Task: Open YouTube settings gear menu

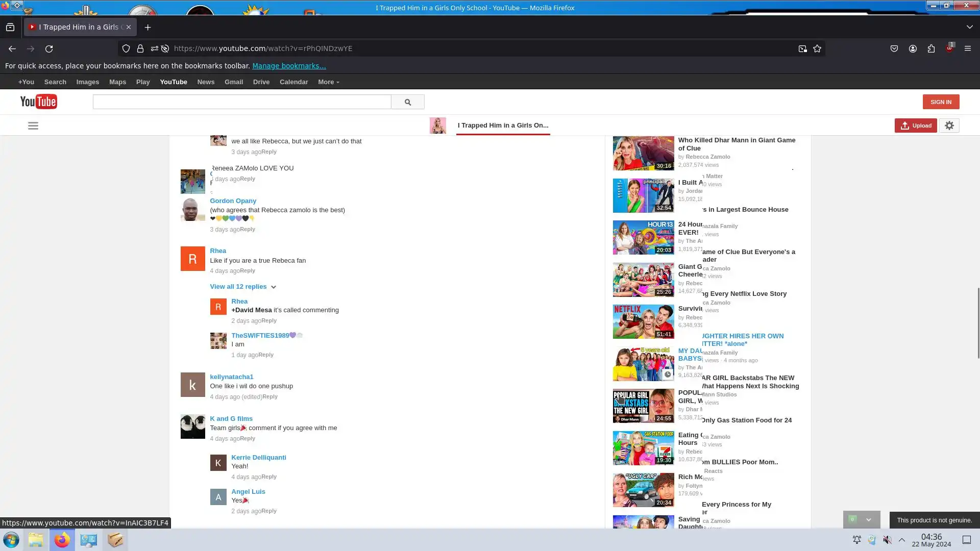Action: pyautogui.click(x=949, y=126)
